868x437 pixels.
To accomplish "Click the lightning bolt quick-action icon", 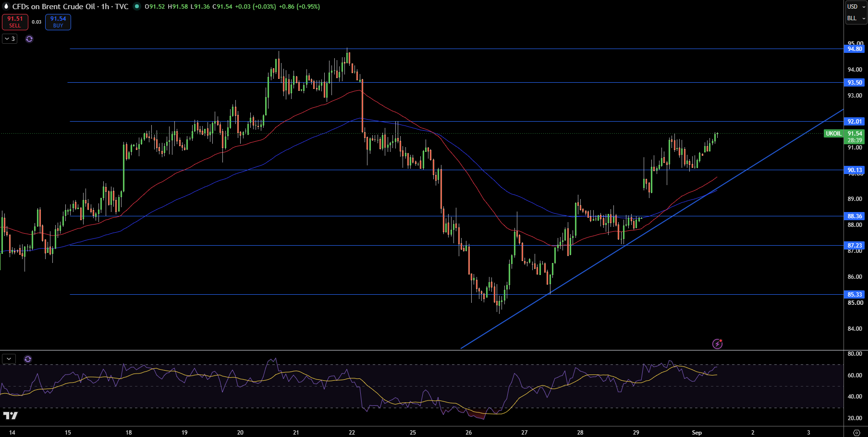I will [x=717, y=344].
